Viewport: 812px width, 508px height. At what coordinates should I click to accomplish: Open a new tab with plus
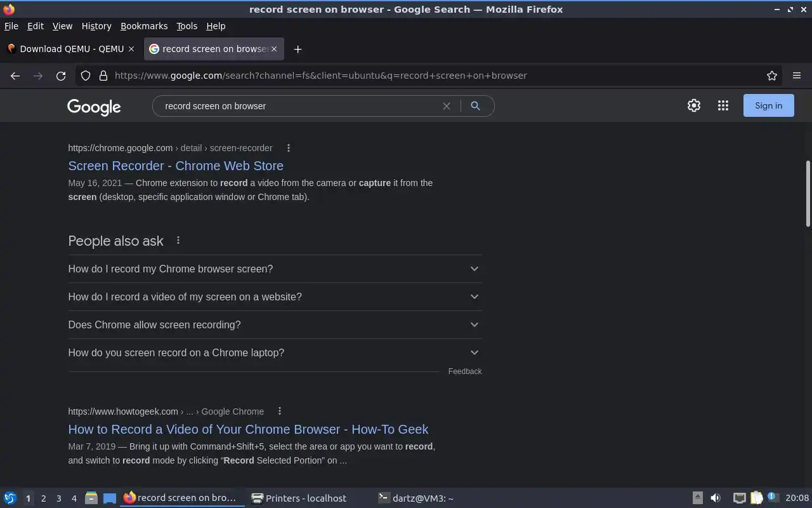pos(298,49)
